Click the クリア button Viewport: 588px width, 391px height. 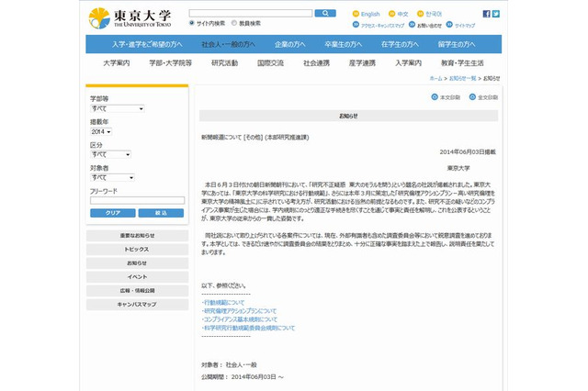(113, 213)
